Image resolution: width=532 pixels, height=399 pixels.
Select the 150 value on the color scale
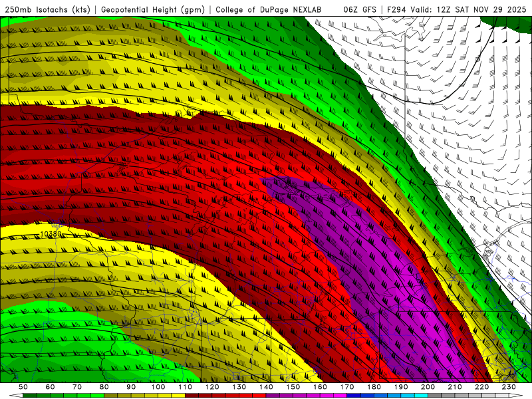pyautogui.click(x=293, y=387)
